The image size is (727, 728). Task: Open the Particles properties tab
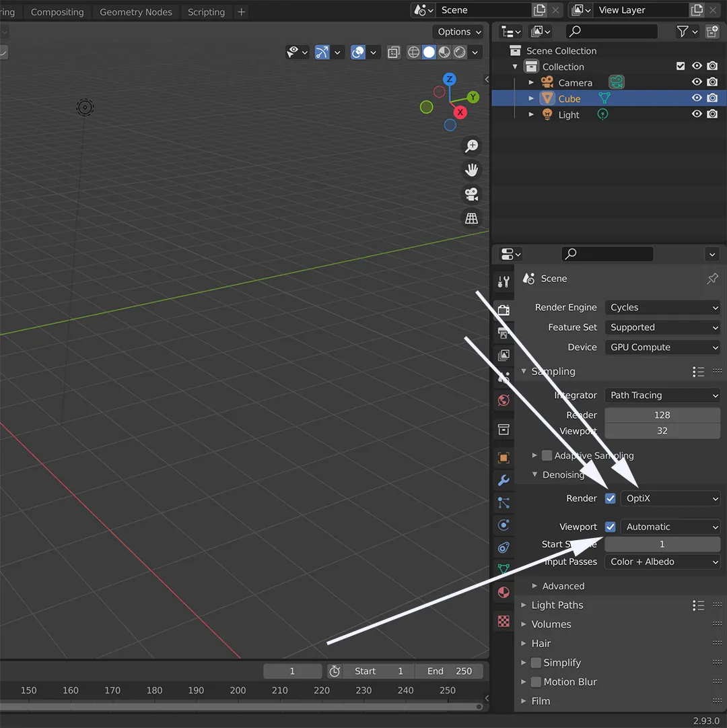504,503
